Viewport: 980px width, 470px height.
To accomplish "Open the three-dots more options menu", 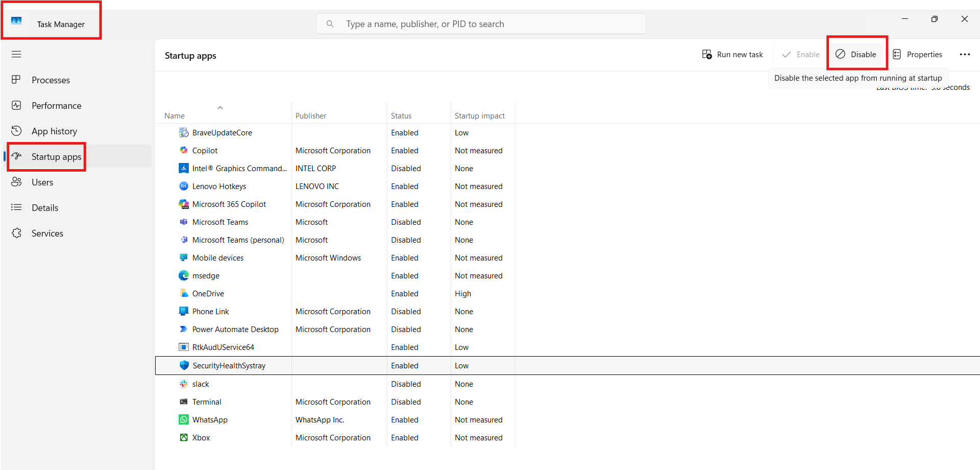I will [x=964, y=55].
